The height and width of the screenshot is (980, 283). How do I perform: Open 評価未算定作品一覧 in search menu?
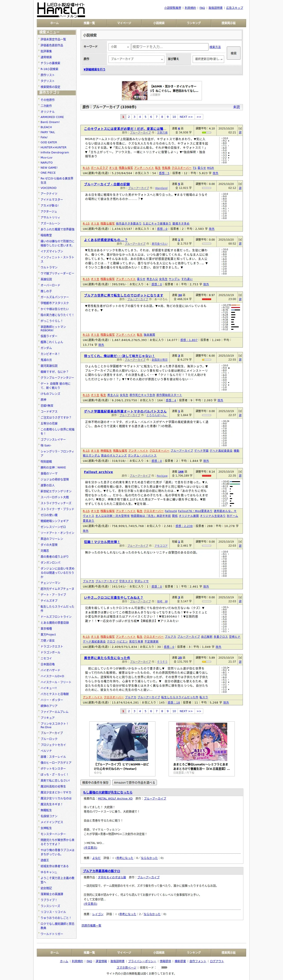coord(53,39)
